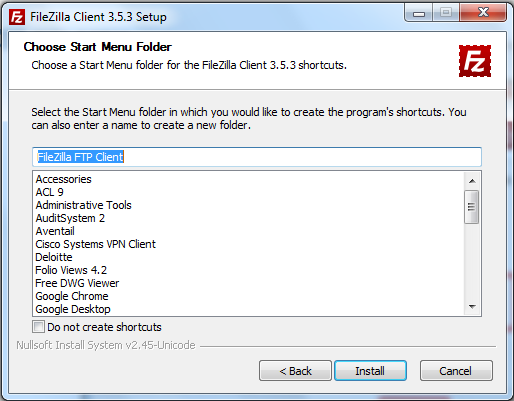This screenshot has height=401, width=514.
Task: Click the red FileZilla logo in header
Action: point(475,61)
